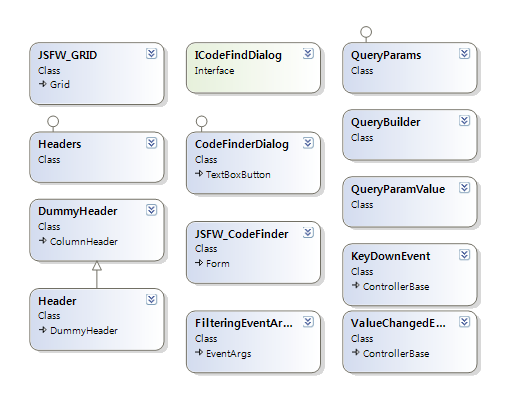Click the base type arrow beside Form
522x412 pixels.
(199, 263)
